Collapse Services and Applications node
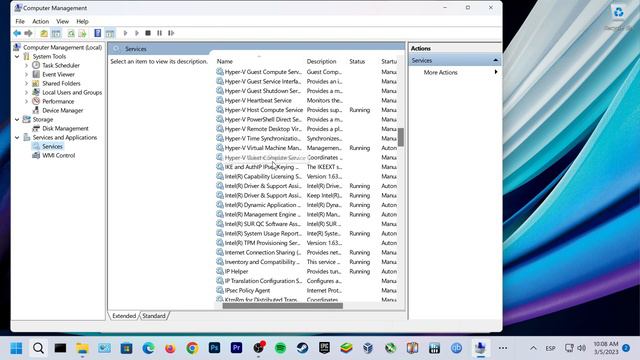 (x=17, y=138)
